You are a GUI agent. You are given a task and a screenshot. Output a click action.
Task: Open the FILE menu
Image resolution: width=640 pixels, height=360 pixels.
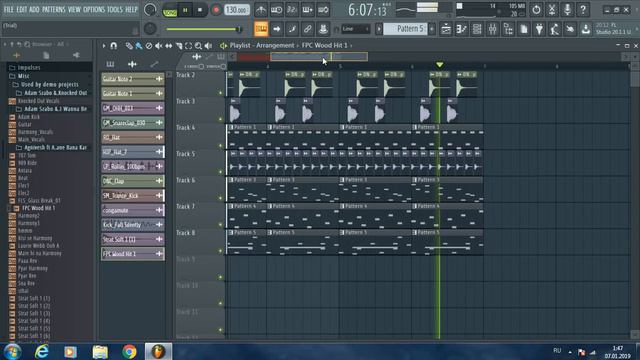8,9
